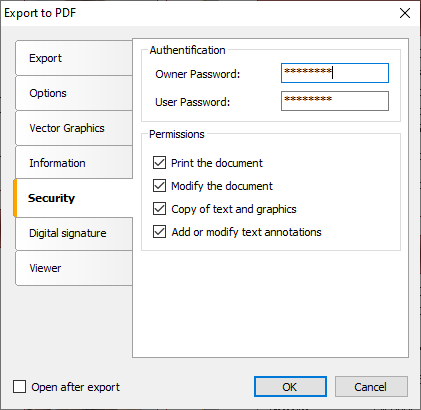The width and height of the screenshot is (421, 410).
Task: Disable Modify the document permission
Action: click(x=159, y=186)
